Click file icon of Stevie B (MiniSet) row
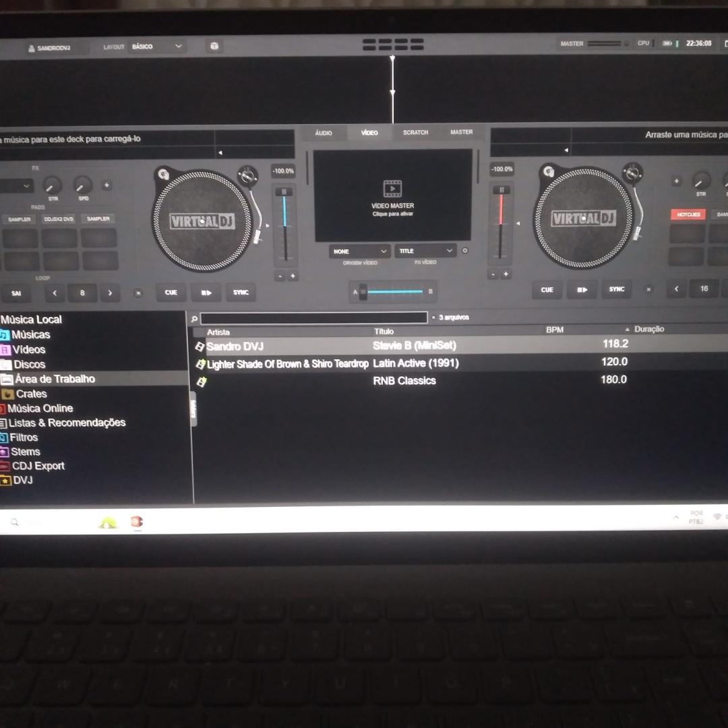Image resolution: width=728 pixels, height=728 pixels. point(200,346)
